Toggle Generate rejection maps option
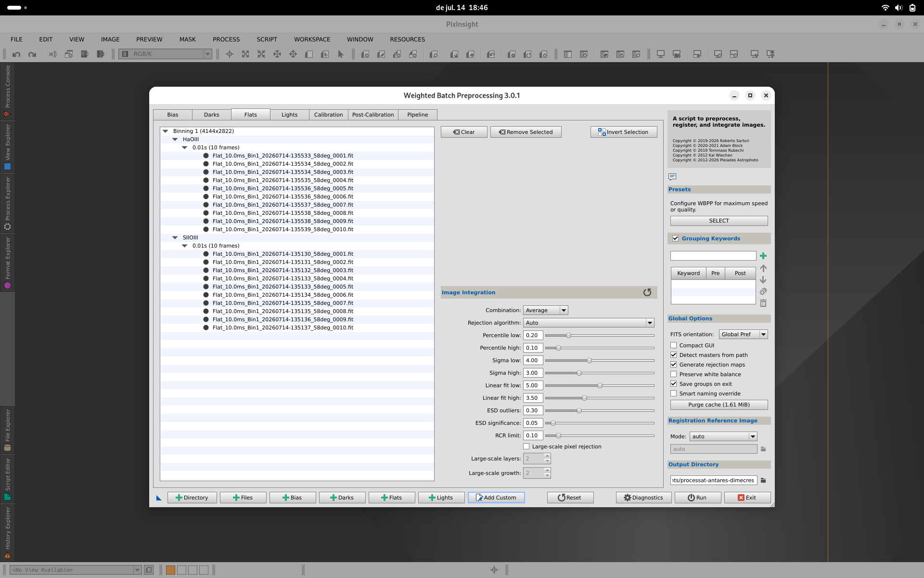 674,365
